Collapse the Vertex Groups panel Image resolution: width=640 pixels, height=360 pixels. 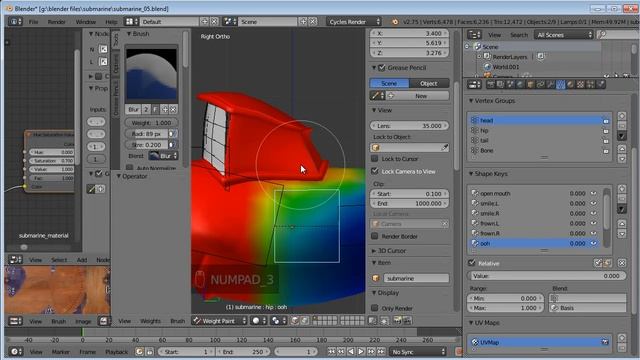[x=471, y=100]
